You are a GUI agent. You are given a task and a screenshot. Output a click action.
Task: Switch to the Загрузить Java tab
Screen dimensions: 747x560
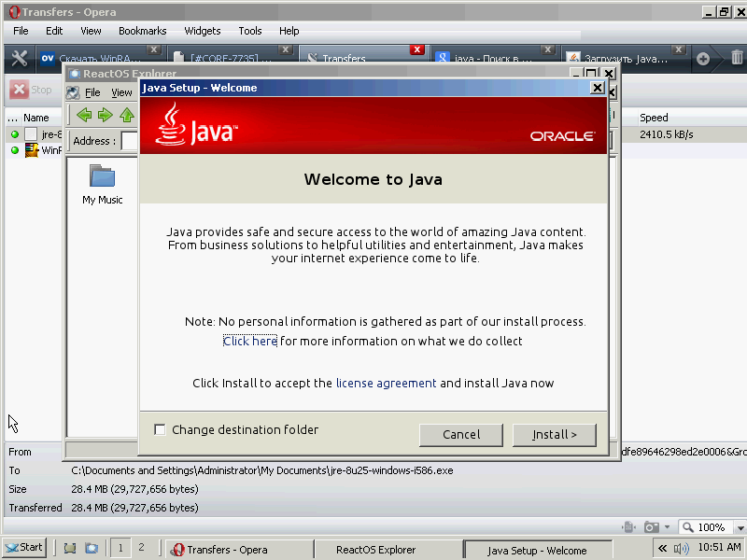[x=626, y=59]
